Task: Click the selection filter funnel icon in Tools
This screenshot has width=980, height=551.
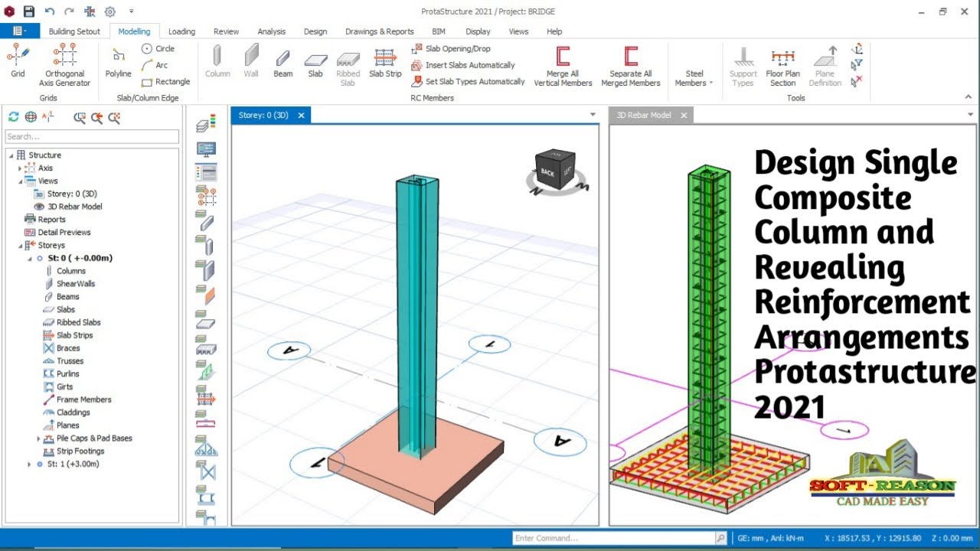Action: click(x=857, y=64)
